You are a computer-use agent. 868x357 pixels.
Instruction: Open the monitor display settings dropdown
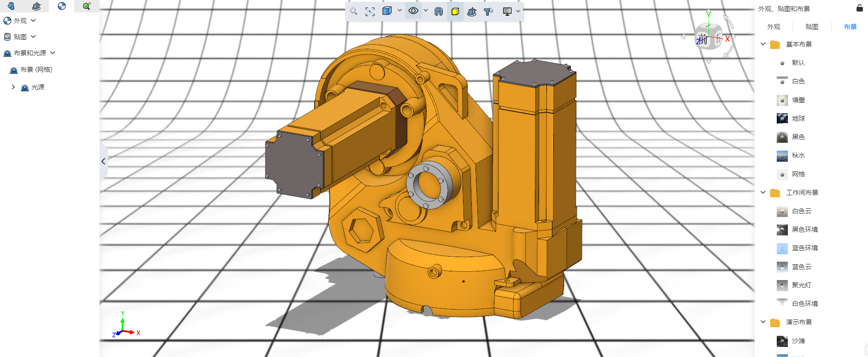tap(518, 12)
